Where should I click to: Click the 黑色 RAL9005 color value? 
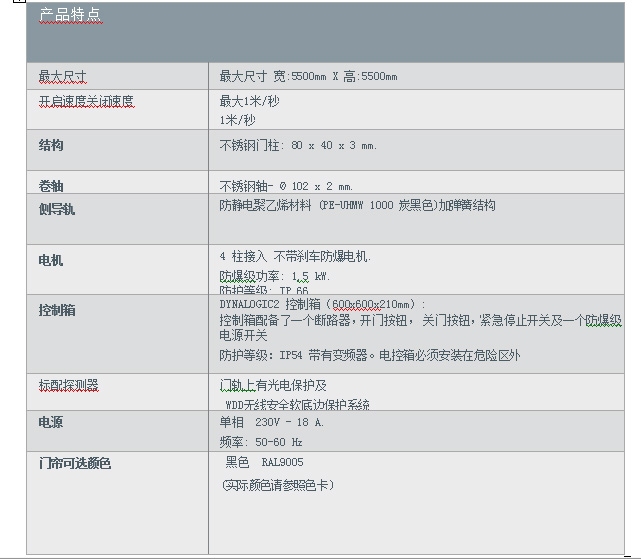tap(264, 462)
